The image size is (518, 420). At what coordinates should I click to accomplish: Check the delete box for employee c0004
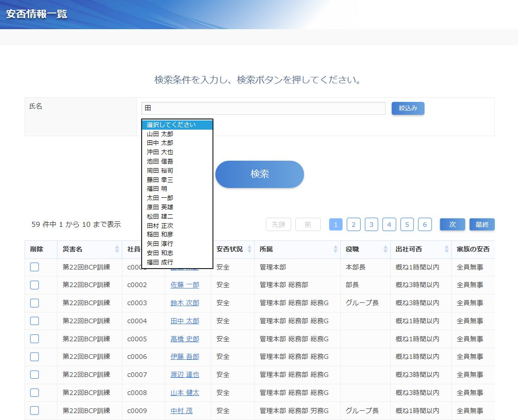(35, 321)
